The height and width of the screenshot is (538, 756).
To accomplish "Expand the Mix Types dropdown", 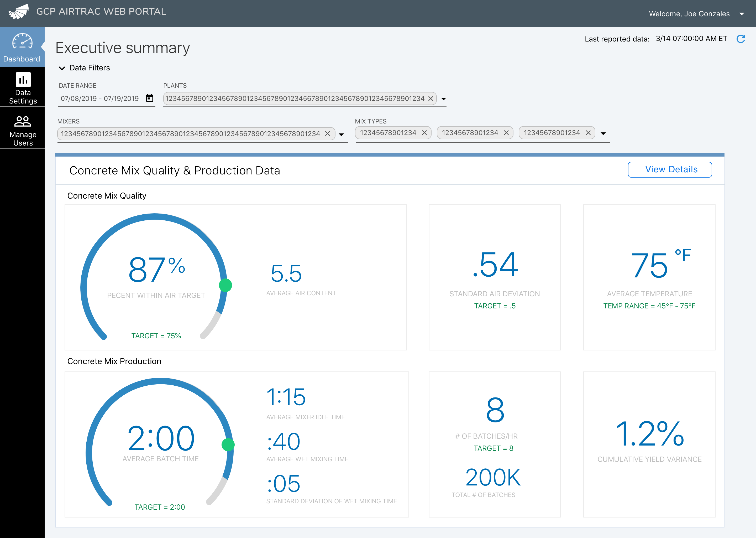I will point(603,133).
